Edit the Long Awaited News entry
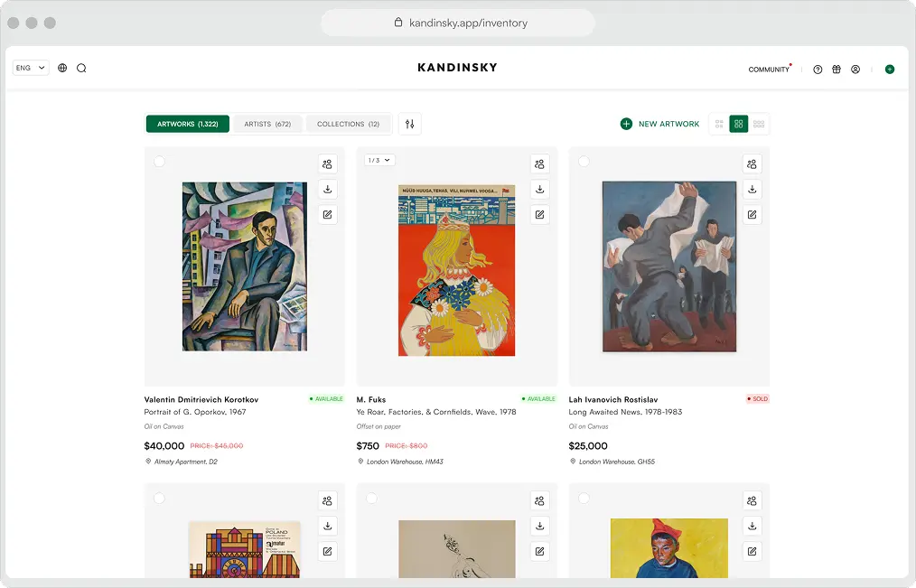The width and height of the screenshot is (916, 588). tap(752, 214)
